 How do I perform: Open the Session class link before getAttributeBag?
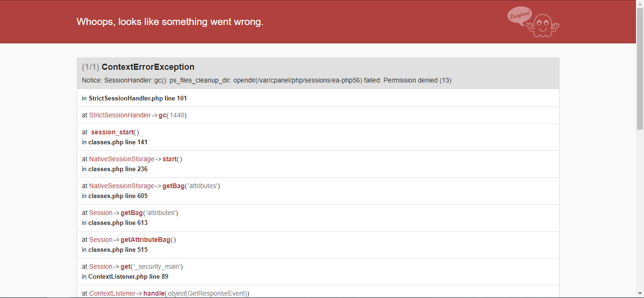[x=101, y=240]
